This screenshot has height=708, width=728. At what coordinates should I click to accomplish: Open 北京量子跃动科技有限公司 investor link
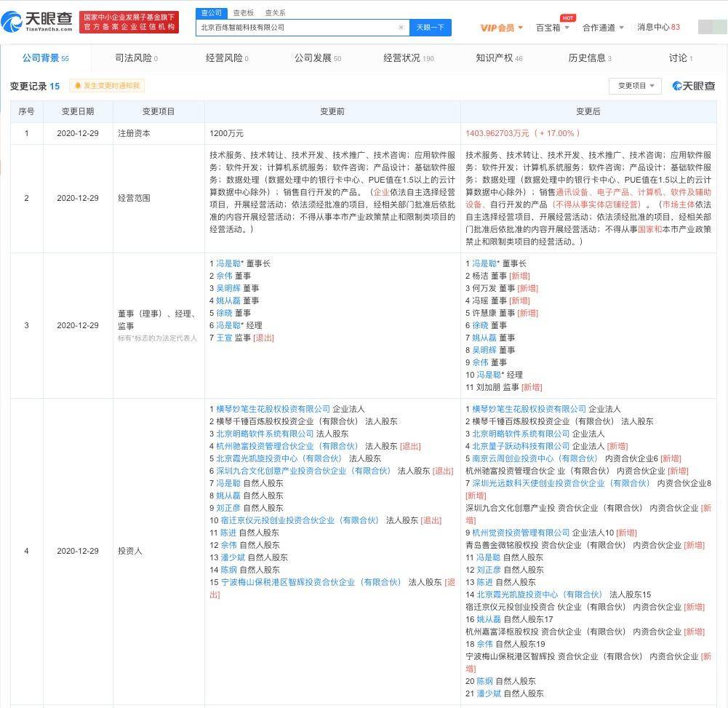(521, 447)
